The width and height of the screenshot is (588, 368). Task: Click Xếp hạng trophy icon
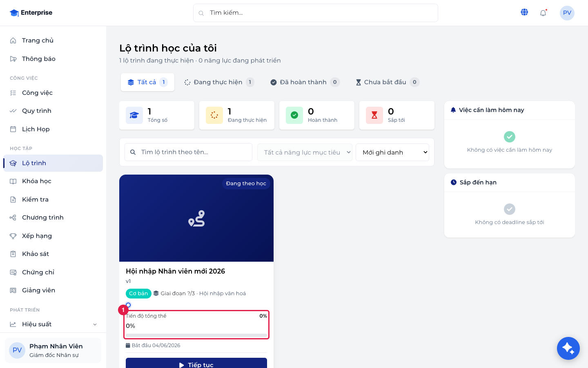pos(13,236)
